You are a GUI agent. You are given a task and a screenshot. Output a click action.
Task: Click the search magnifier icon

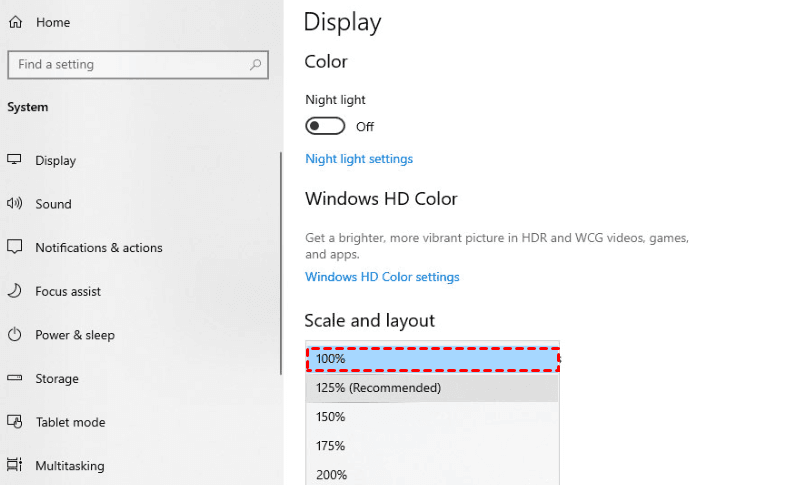(256, 65)
